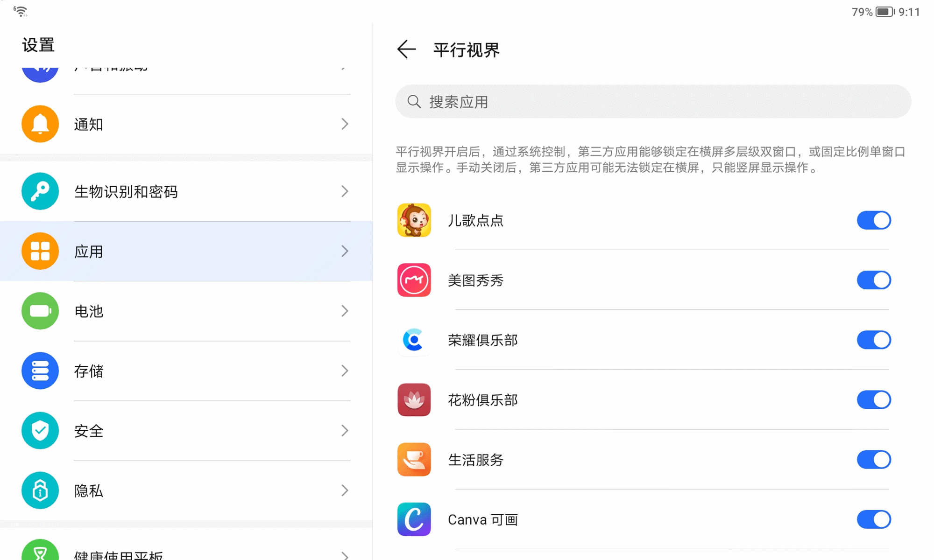Click the chevron next to 隐私

[x=345, y=490]
